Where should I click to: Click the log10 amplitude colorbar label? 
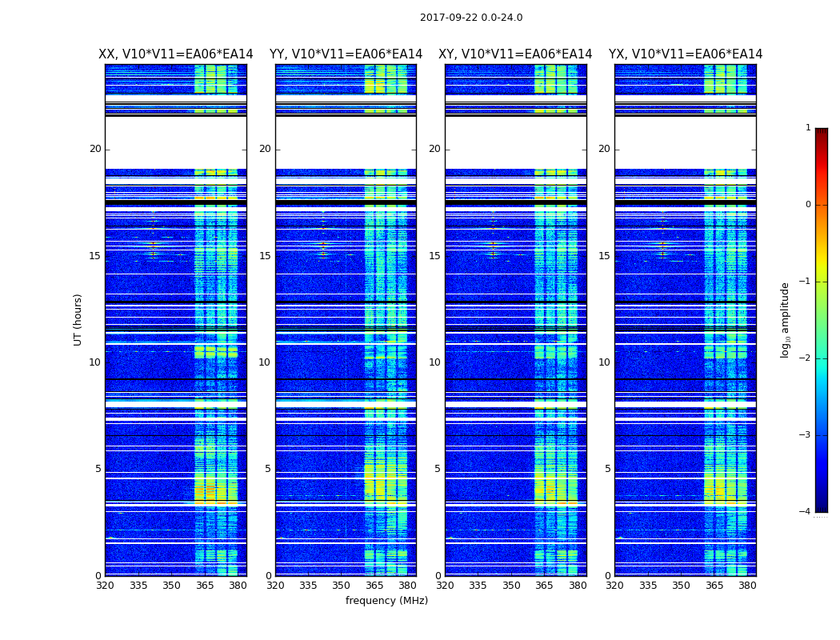click(786, 319)
